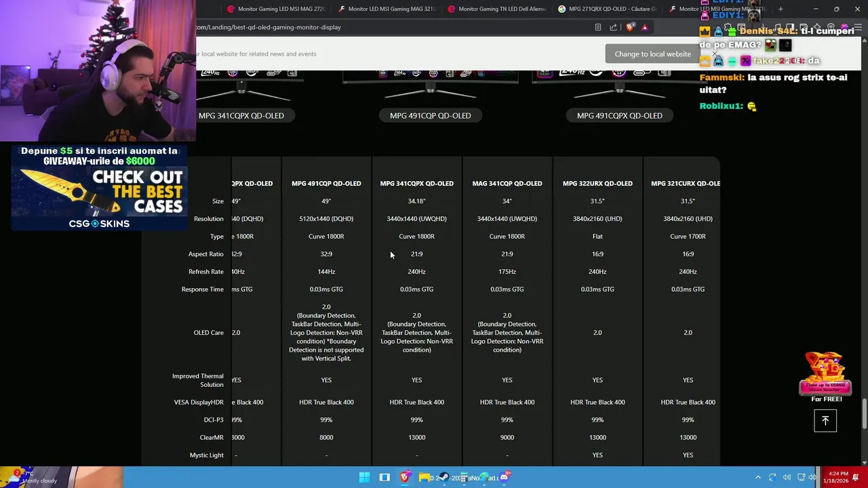Click the Aspect Ratio row label
Image resolution: width=868 pixels, height=488 pixels.
[205, 254]
